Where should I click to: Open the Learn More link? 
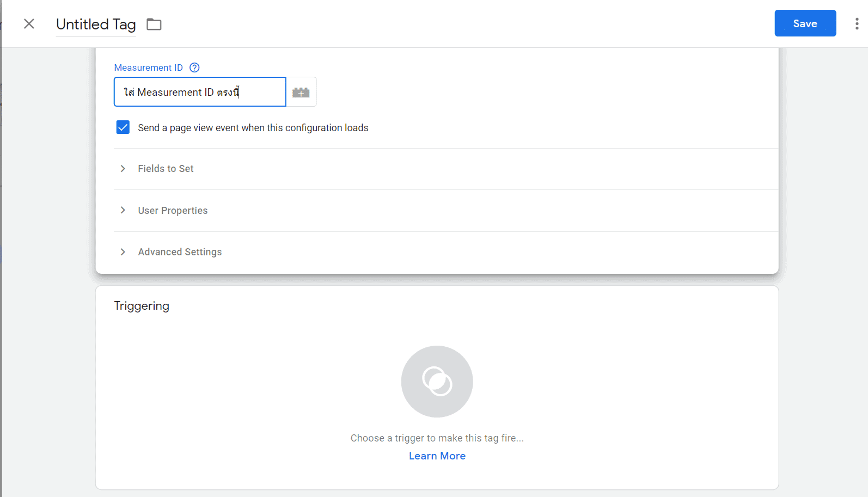(437, 456)
